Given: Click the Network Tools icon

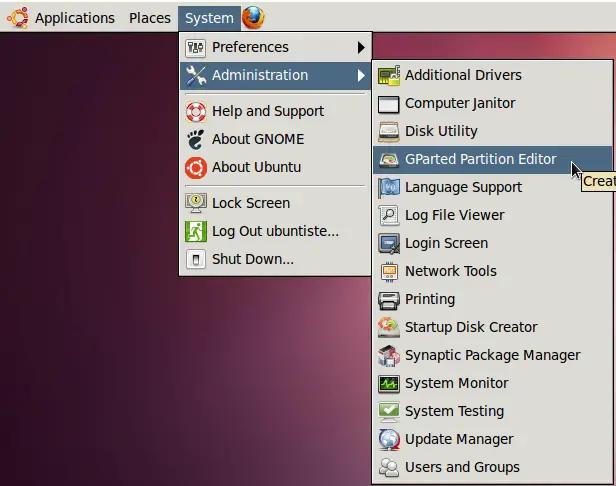Looking at the screenshot, I should coord(389,271).
